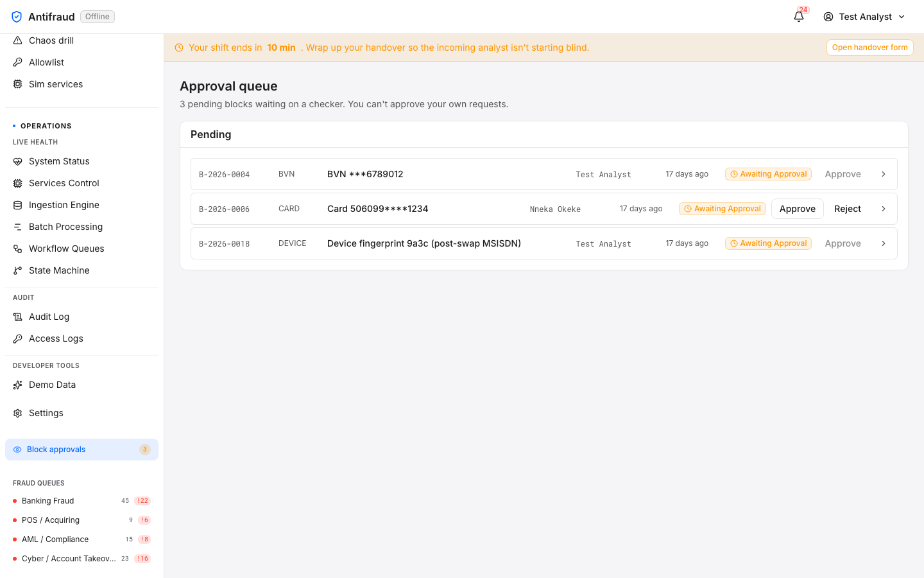Click BVN ***6789012 entry text
This screenshot has height=578, width=924.
pos(365,174)
